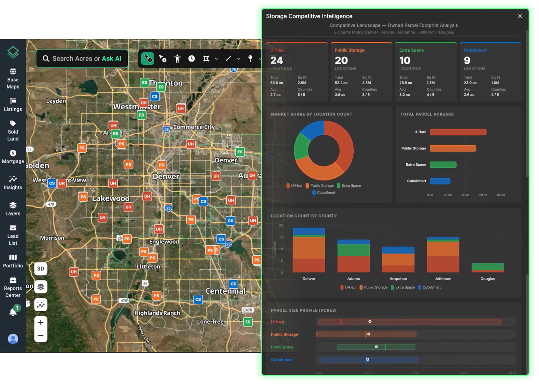Select the map pin drop tool
Image resolution: width=539 pixels, height=392 pixels.
point(250,59)
